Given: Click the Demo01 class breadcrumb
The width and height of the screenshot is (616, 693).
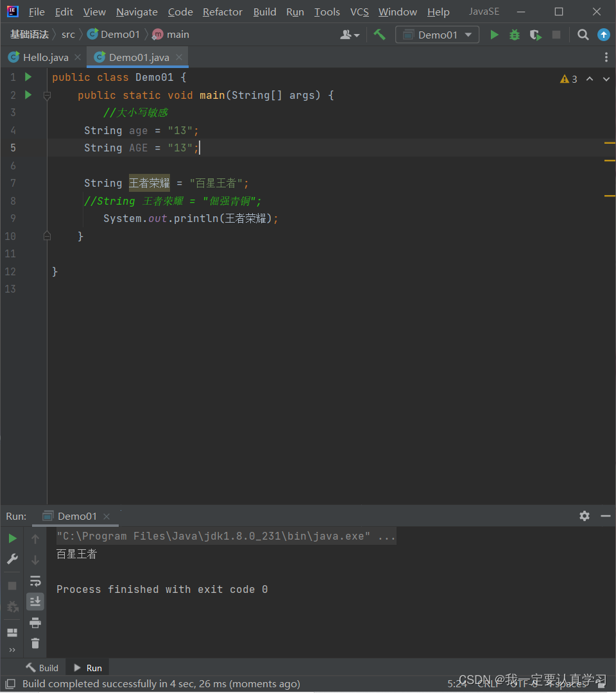Looking at the screenshot, I should pyautogui.click(x=114, y=35).
